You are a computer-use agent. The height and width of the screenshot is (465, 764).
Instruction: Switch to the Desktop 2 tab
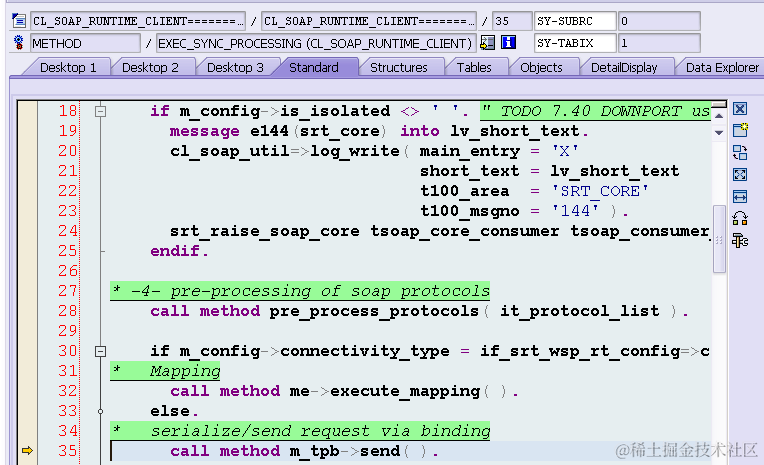click(150, 67)
